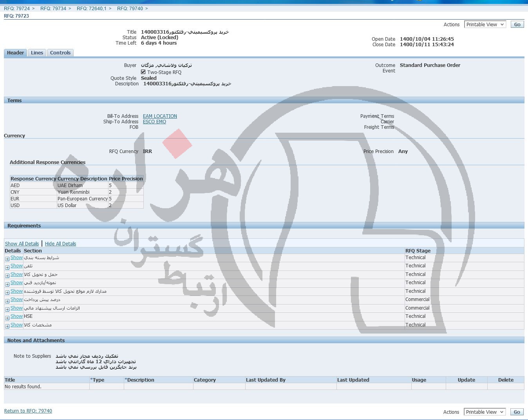The width and height of the screenshot is (528, 420).
Task: Click Show link for درصد پيش پرداخت
Action: (16, 299)
